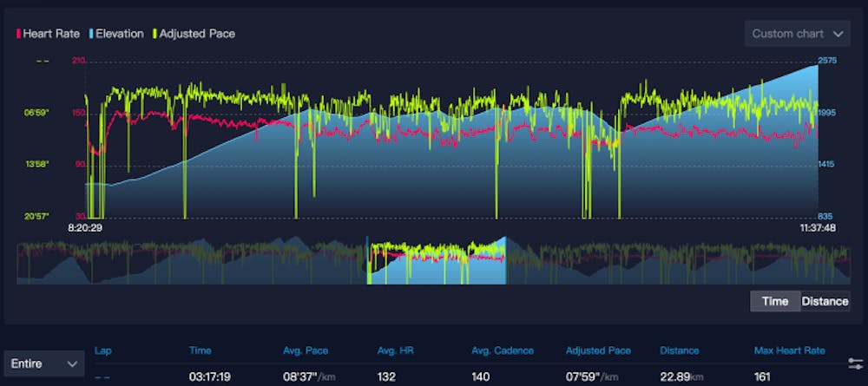Viewport: 868px width, 386px height.
Task: Select the Max Heart Rate column header
Action: click(x=788, y=350)
